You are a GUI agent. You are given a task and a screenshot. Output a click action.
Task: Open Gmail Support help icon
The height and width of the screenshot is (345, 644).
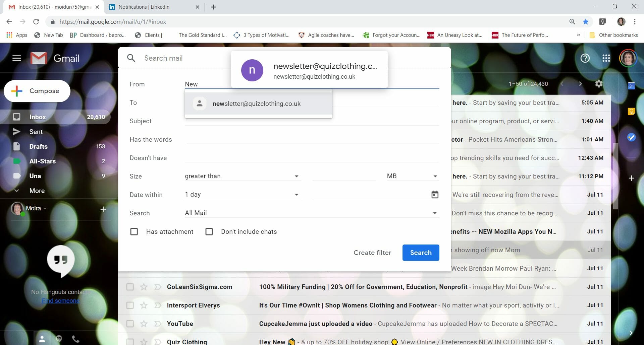(x=585, y=58)
